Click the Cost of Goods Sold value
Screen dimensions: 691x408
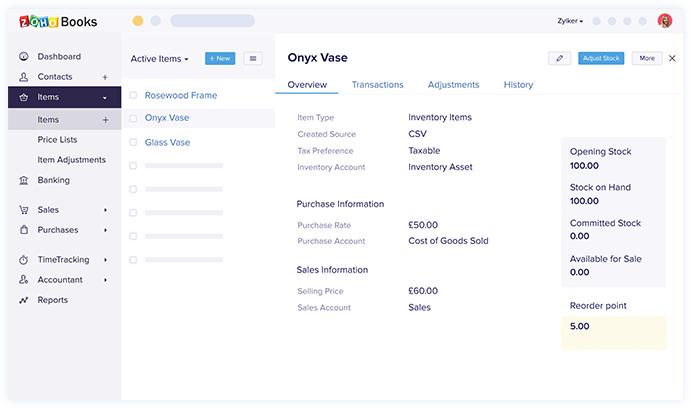point(448,241)
